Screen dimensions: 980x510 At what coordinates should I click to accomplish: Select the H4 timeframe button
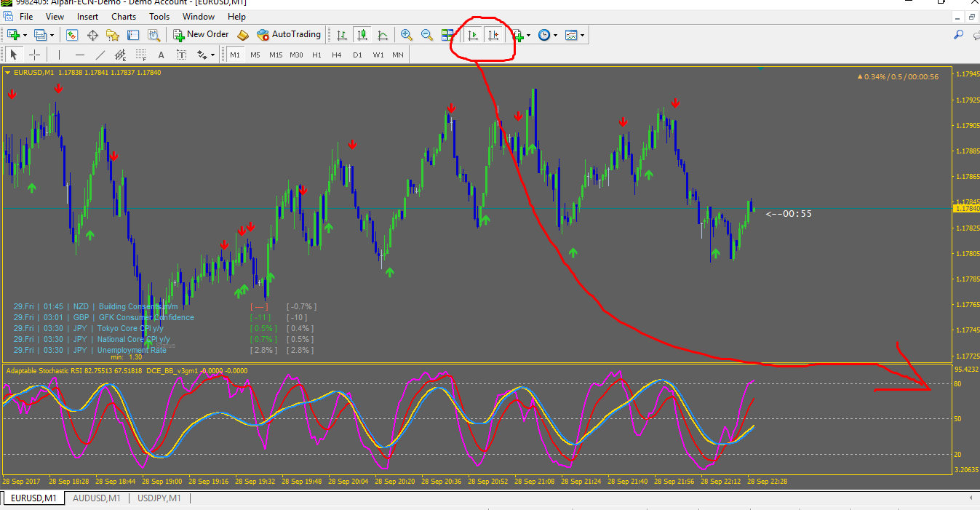tap(337, 55)
